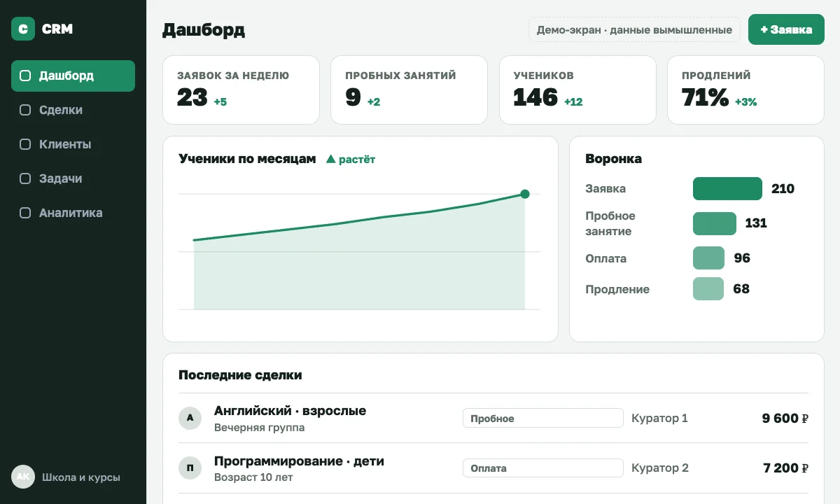The image size is (840, 504).
Task: Open the Пробных занятий card
Action: [x=409, y=90]
